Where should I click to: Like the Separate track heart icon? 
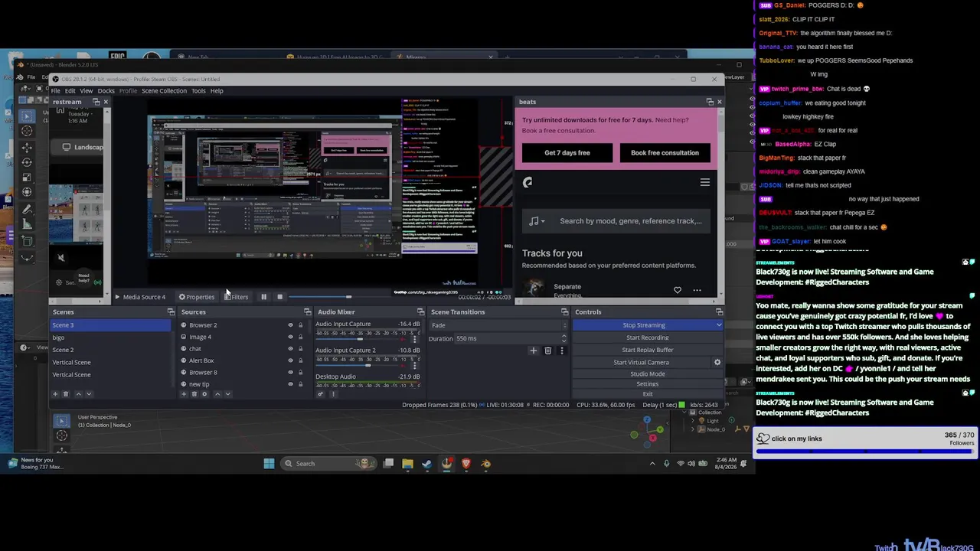[x=678, y=290]
